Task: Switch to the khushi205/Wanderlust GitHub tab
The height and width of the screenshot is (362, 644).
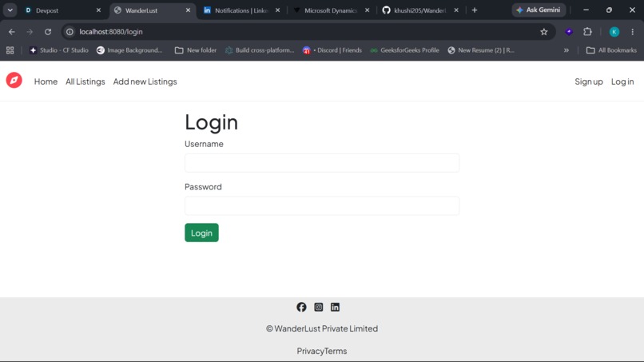Action: [420, 10]
